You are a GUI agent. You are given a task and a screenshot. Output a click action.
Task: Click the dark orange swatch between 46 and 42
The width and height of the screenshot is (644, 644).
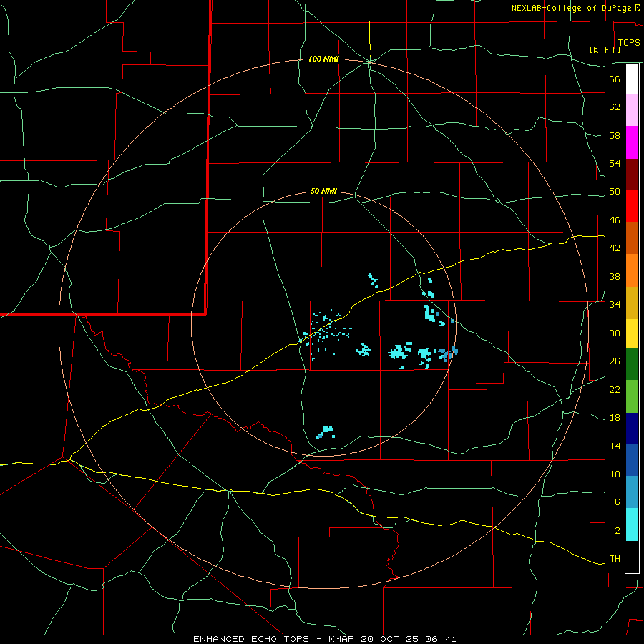pyautogui.click(x=632, y=238)
